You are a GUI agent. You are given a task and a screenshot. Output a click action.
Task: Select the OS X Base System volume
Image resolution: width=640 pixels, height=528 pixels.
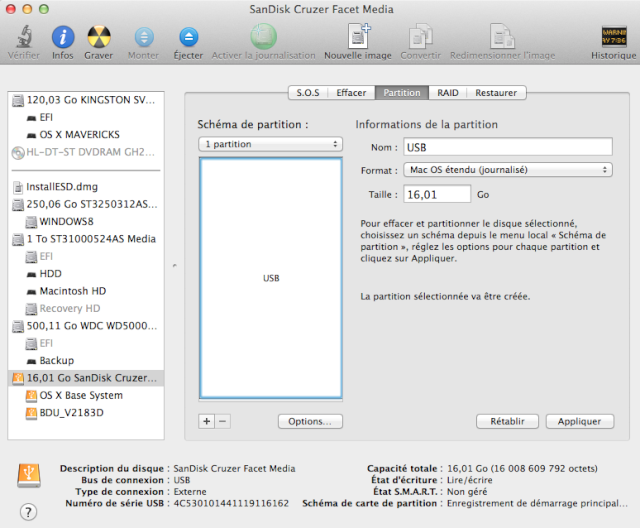(x=86, y=395)
